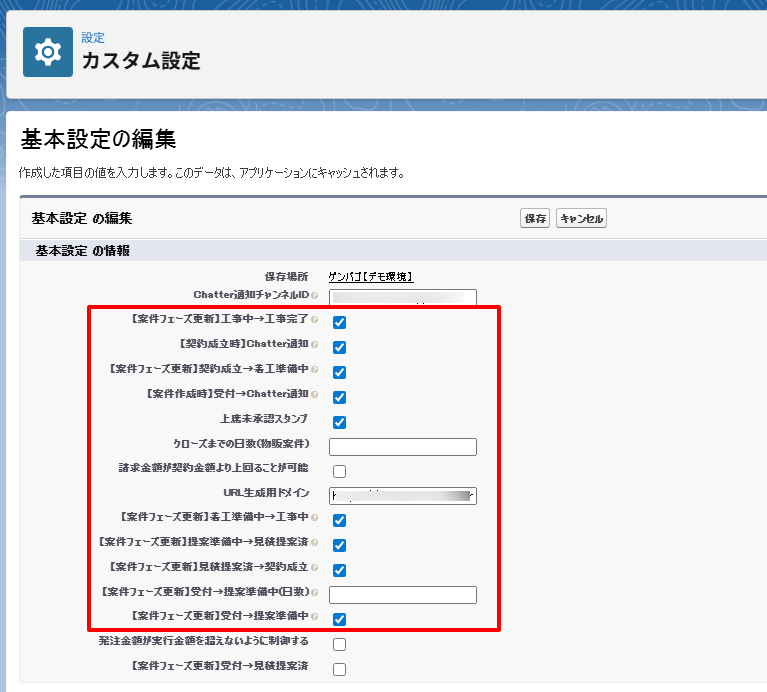Click the URL生成用ドメイン text field
The width and height of the screenshot is (767, 692).
point(402,496)
